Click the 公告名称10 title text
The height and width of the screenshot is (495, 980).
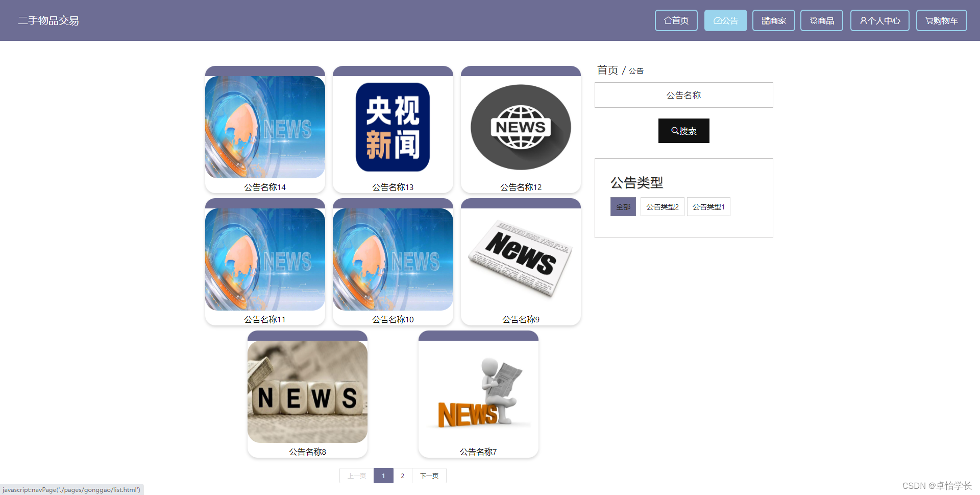(393, 319)
